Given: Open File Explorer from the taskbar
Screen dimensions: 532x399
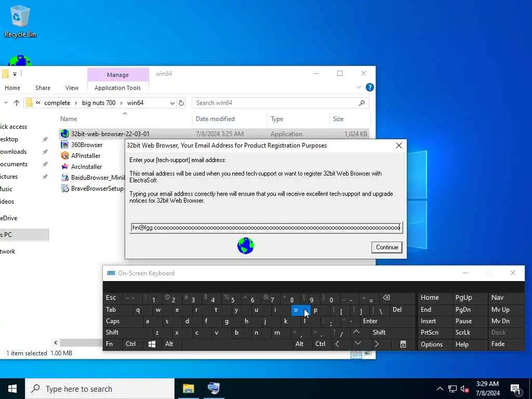Looking at the screenshot, I should pos(188,389).
